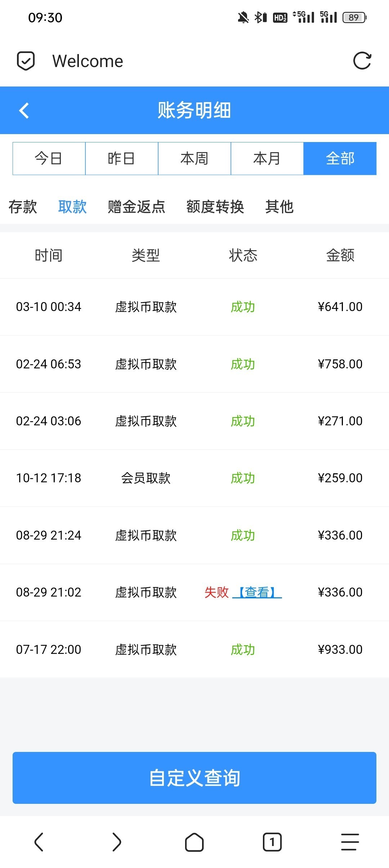
Task: Tap the 03-10 00:34 withdrawal row
Action: tap(194, 307)
